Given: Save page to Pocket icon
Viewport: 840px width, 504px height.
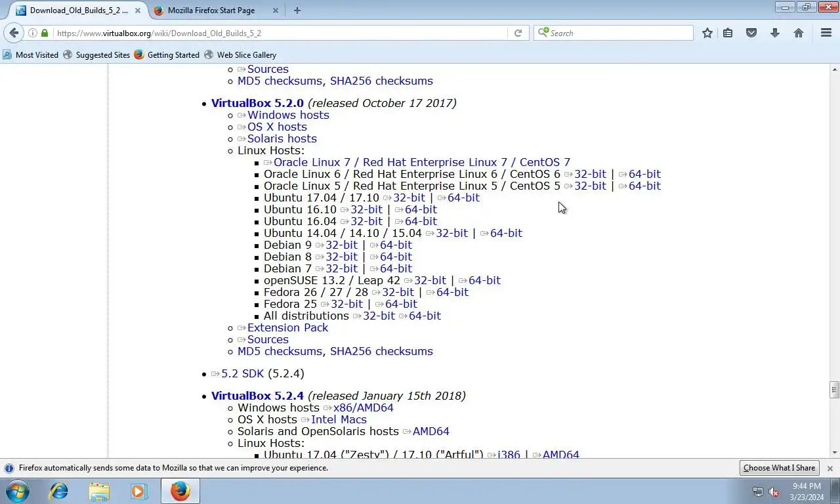Looking at the screenshot, I should tap(751, 33).
